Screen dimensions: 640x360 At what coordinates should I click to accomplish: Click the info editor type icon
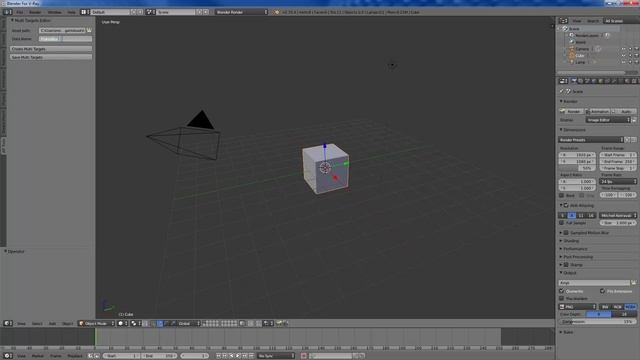tap(8, 12)
